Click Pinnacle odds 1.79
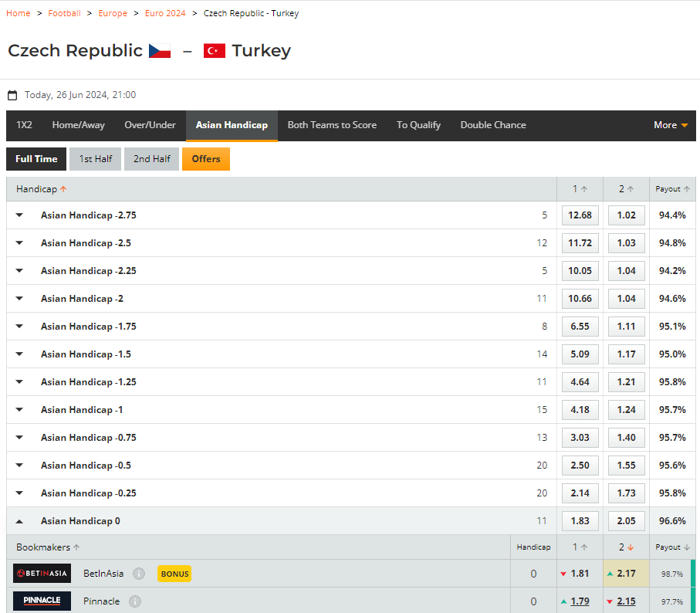The width and height of the screenshot is (700, 613). tap(580, 601)
